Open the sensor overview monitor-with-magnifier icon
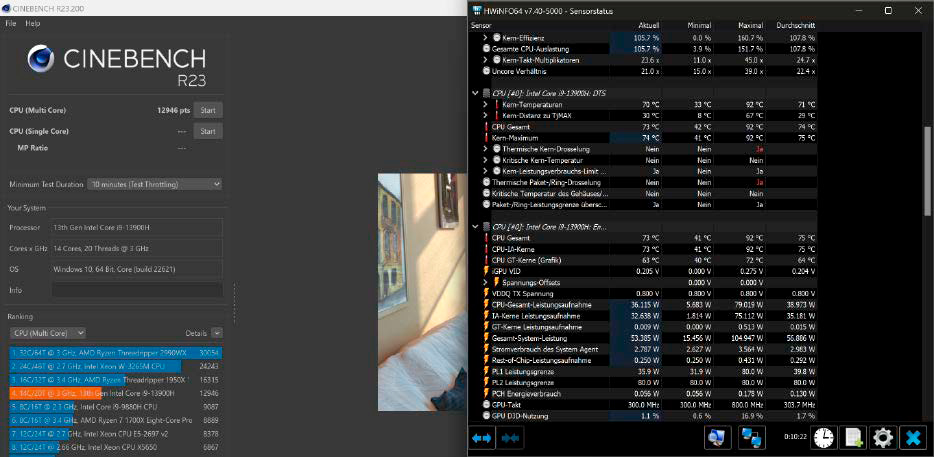 [x=717, y=438]
